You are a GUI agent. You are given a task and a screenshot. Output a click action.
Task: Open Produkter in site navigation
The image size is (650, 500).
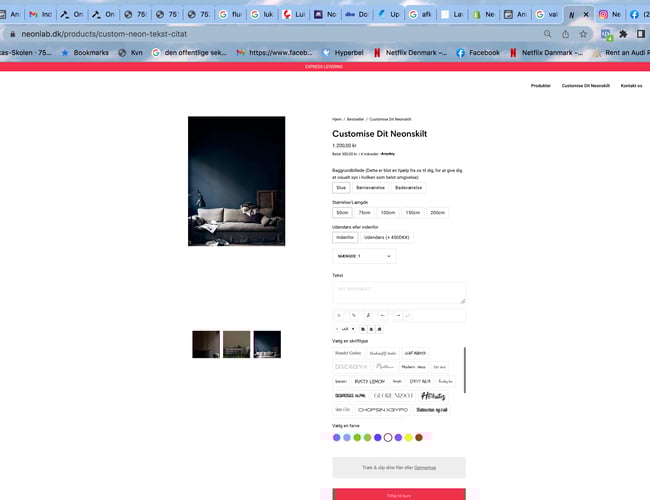click(541, 86)
